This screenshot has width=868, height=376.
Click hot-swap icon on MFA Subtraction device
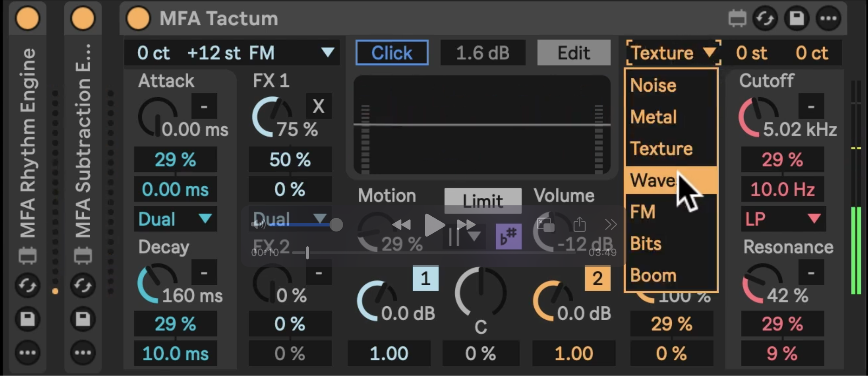(x=82, y=286)
